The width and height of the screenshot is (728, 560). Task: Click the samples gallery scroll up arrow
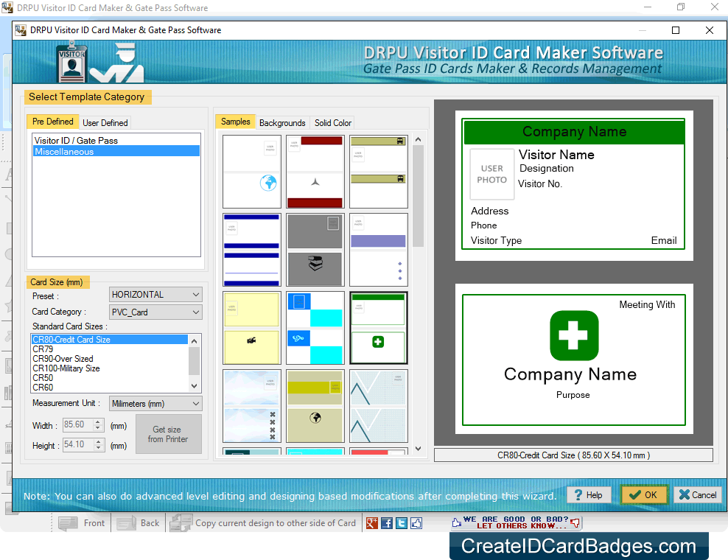[x=418, y=139]
